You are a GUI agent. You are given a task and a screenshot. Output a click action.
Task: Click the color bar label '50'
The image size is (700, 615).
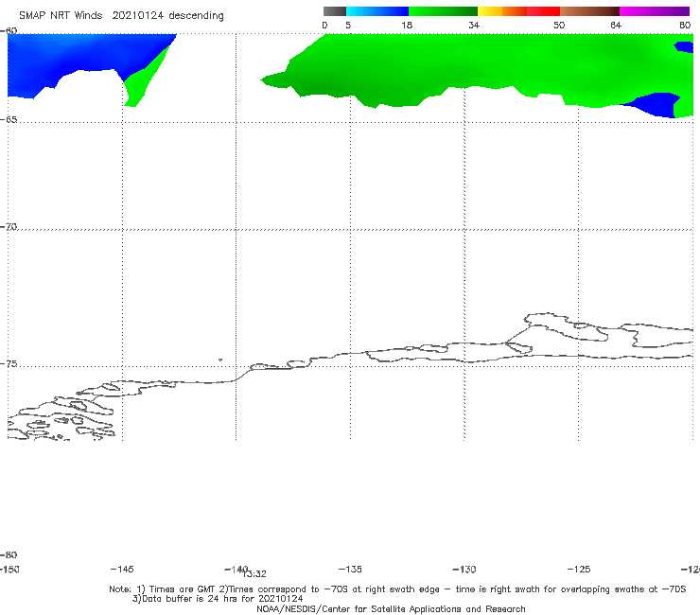click(559, 26)
